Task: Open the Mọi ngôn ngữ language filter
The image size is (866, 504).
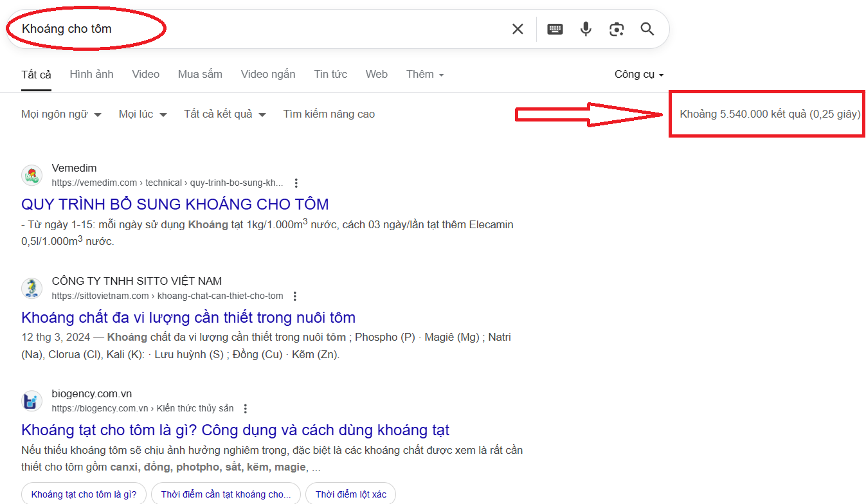Action: pyautogui.click(x=61, y=114)
